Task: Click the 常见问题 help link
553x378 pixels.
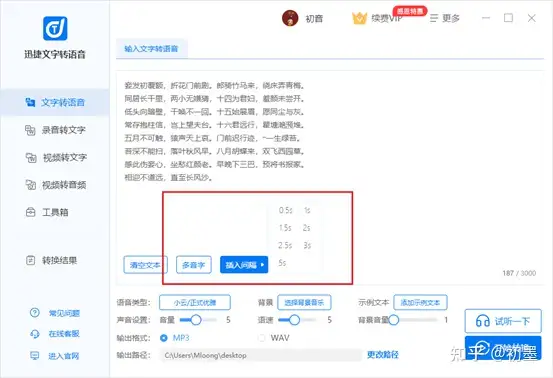Action: 64,313
